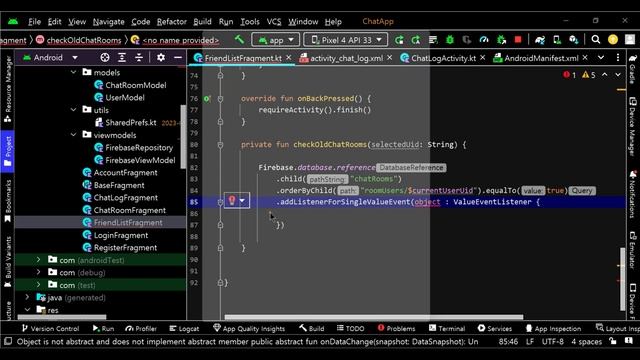Click the override gutter icon on line 76

tap(207, 98)
